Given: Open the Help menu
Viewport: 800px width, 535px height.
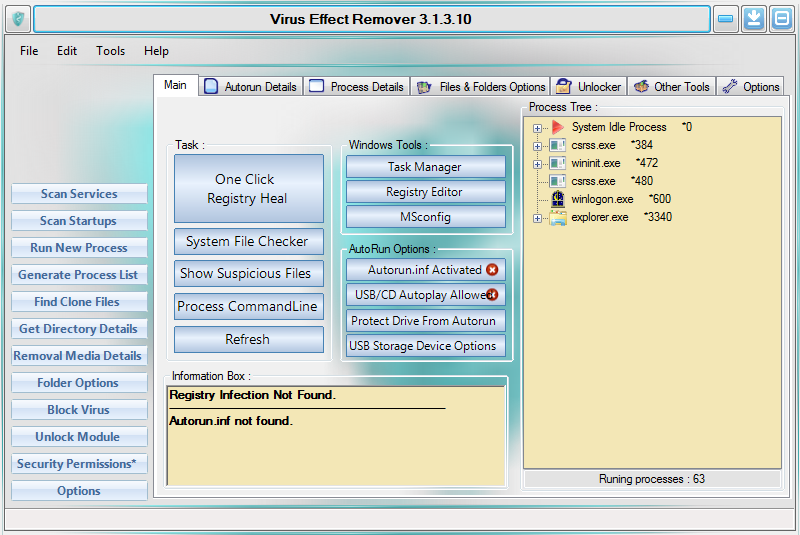Looking at the screenshot, I should click(156, 51).
